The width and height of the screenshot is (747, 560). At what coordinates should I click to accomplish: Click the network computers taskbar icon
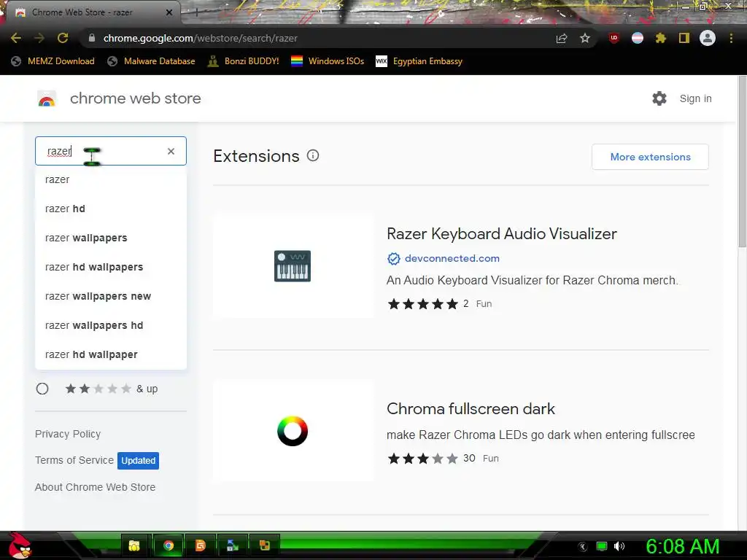(x=233, y=545)
